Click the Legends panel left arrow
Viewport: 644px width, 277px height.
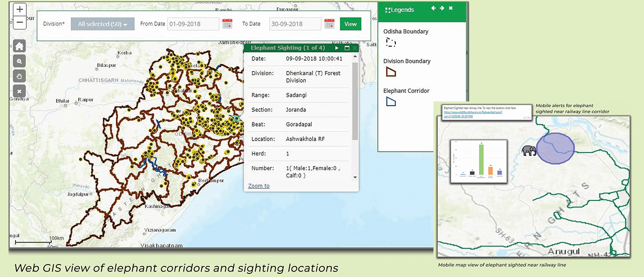pyautogui.click(x=433, y=8)
